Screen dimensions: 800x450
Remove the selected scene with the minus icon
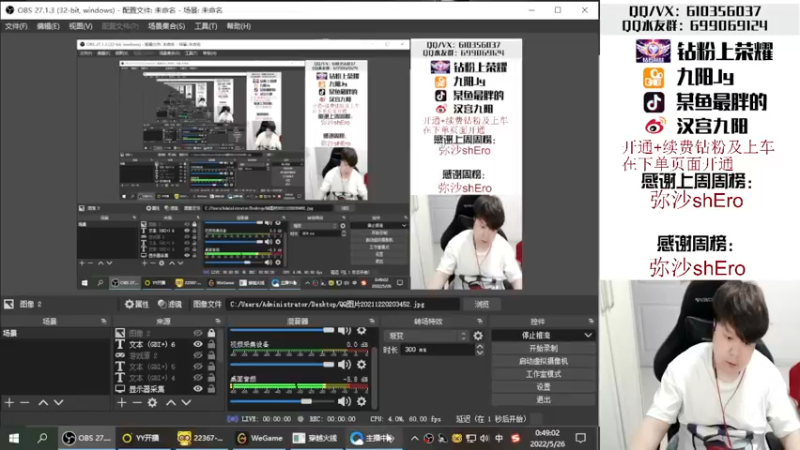pos(24,403)
